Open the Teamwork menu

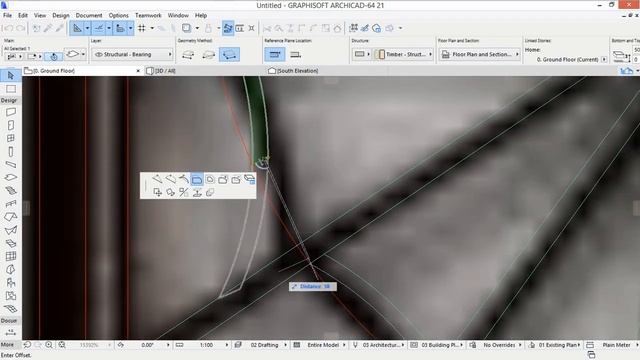[148, 15]
